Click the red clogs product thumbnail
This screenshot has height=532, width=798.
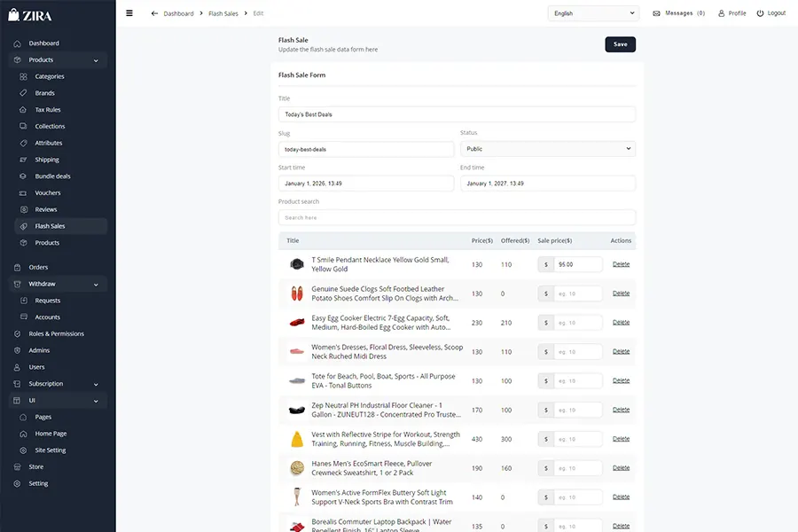pos(297,293)
